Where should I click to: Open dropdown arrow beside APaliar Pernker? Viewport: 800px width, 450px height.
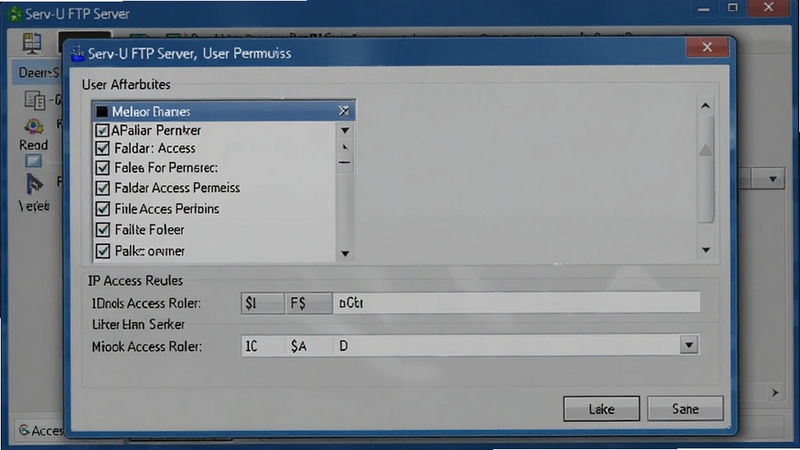click(x=345, y=131)
